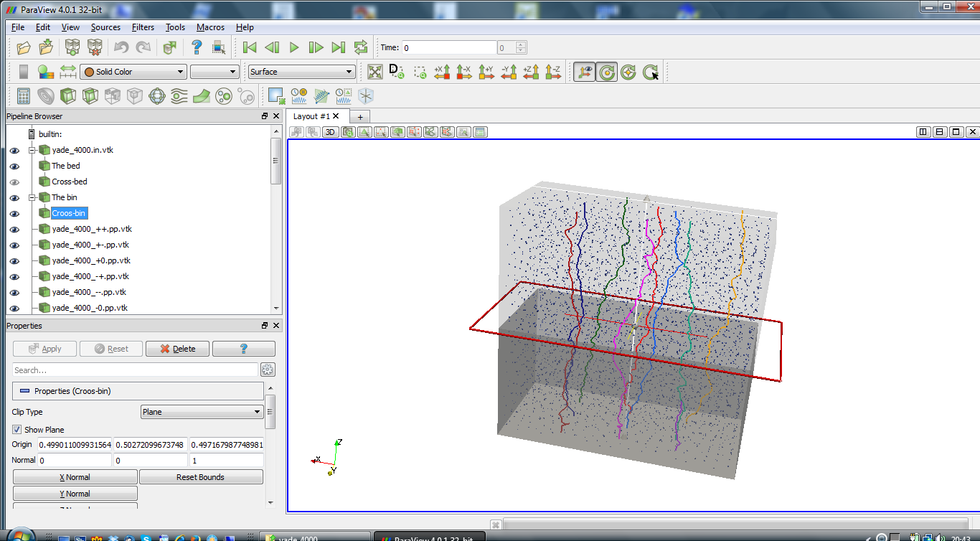Split the view horizontally

click(923, 132)
